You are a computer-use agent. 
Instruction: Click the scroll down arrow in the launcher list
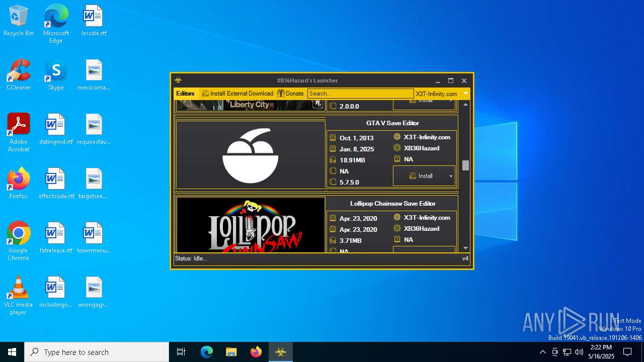coord(465,248)
